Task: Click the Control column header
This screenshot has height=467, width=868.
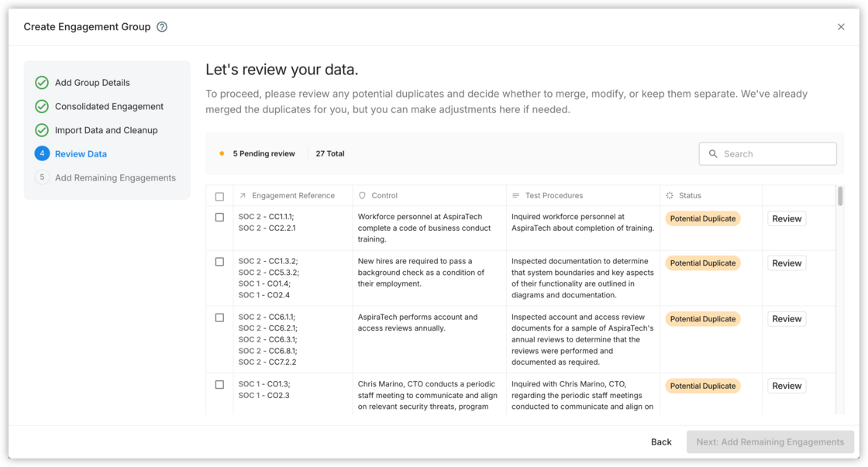Action: point(384,195)
